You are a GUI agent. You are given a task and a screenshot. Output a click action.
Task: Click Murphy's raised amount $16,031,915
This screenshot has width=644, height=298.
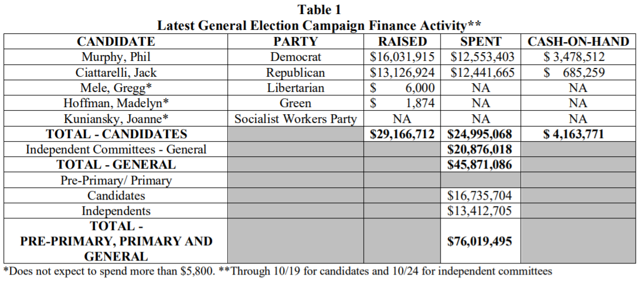402,57
